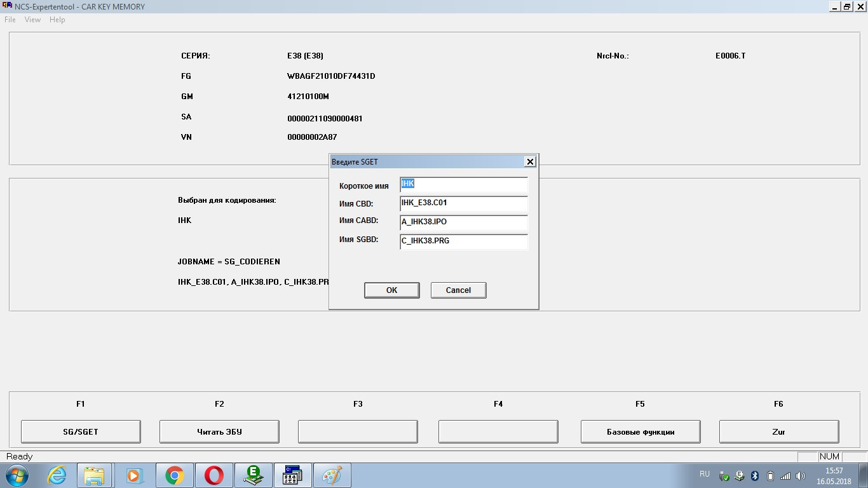Click the JOBNAME = SG_CODIEREN text

point(229,262)
